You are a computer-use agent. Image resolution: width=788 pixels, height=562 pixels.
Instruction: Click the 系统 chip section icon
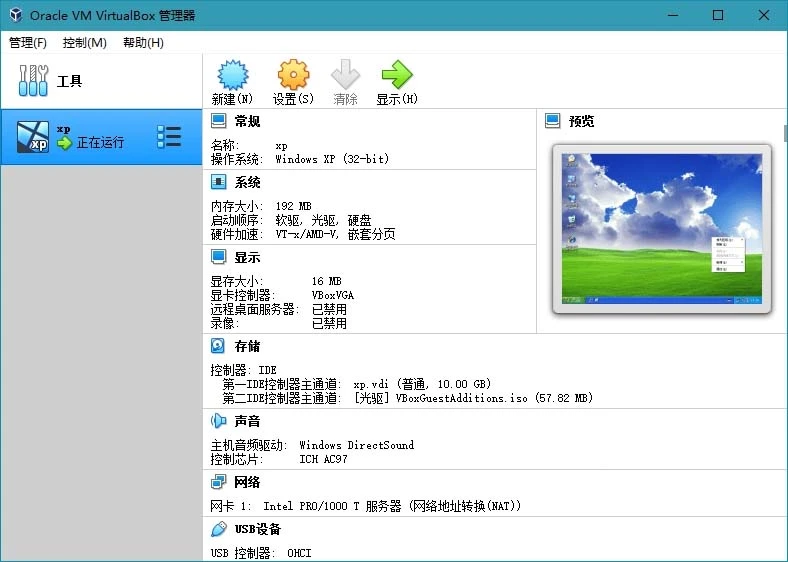click(218, 182)
